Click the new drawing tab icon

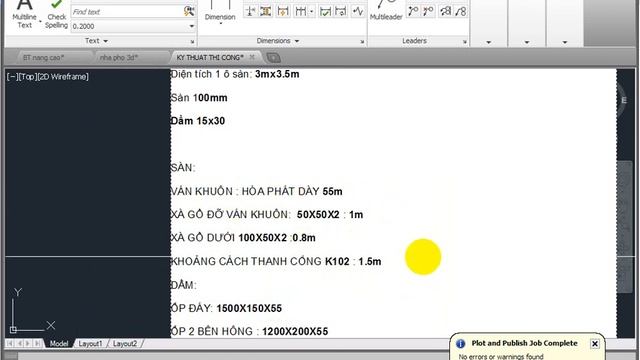coord(273,58)
